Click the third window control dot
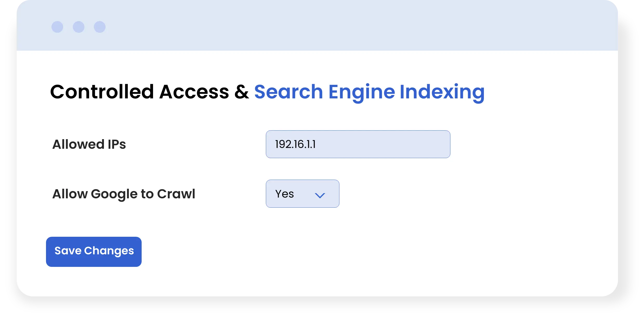The image size is (644, 318). [x=100, y=27]
